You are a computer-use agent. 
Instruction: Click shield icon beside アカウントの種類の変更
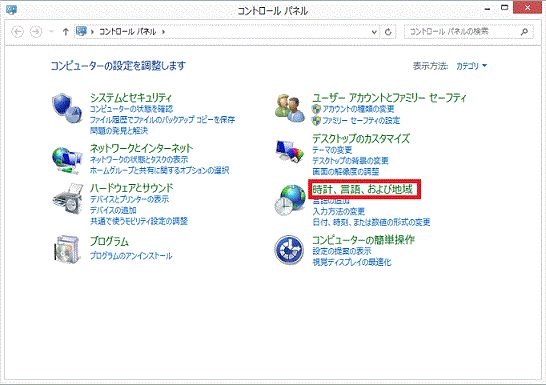click(316, 109)
